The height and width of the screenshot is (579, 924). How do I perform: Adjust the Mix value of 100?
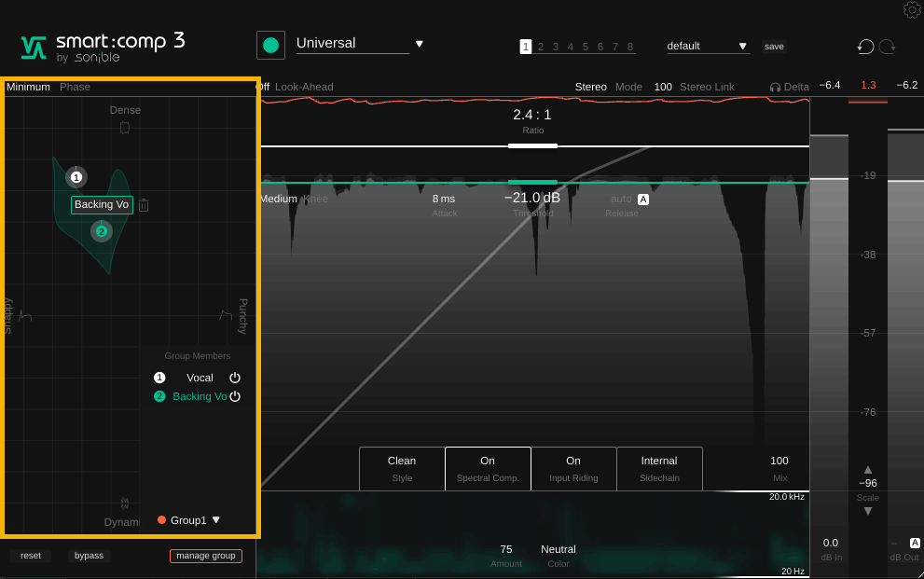[x=779, y=461]
